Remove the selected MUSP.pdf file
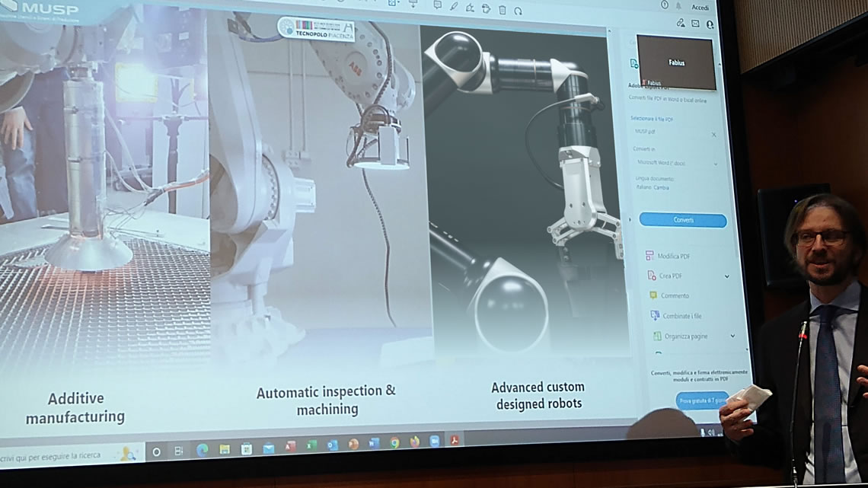The height and width of the screenshot is (488, 868). click(x=713, y=135)
